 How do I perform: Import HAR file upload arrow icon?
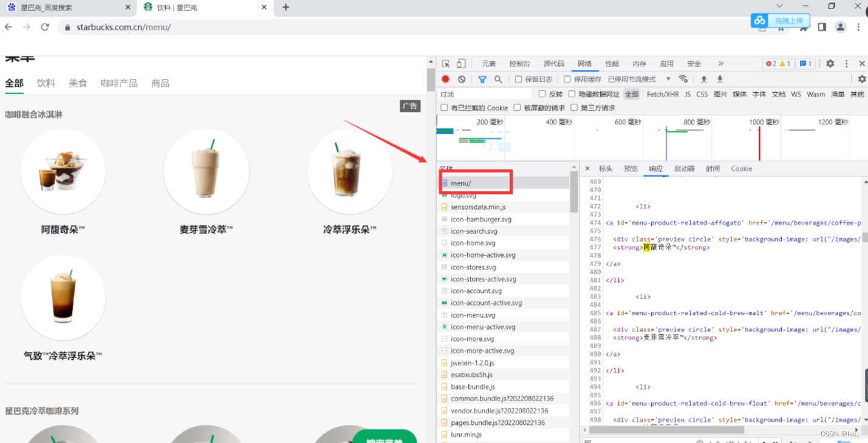click(704, 79)
